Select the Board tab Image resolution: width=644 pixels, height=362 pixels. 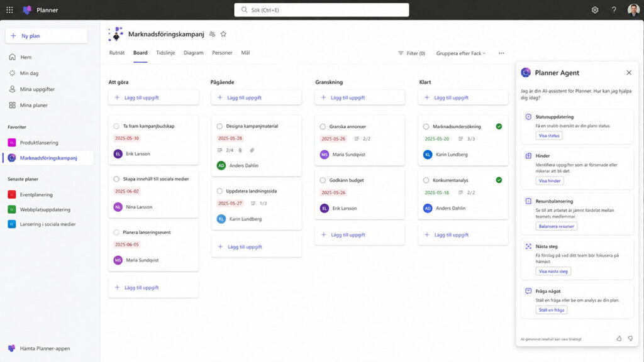pyautogui.click(x=140, y=53)
